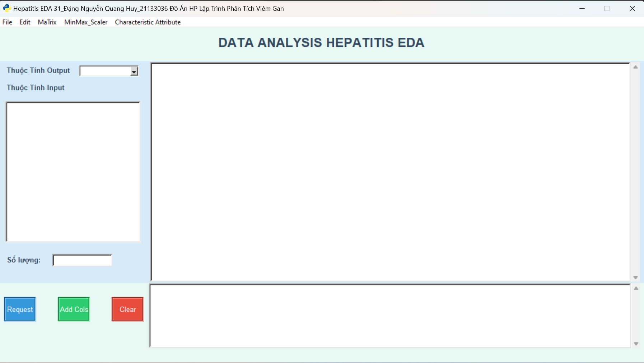
Task: Click the down arrow of the main output scrollbar
Action: [636, 277]
